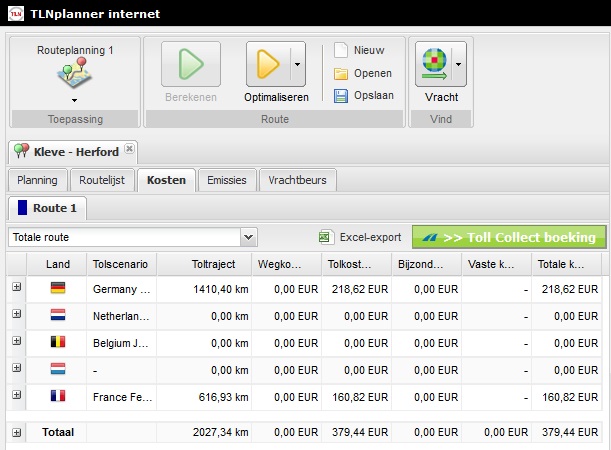Click the Toll Collect boeking button
This screenshot has width=611, height=450.
[509, 237]
